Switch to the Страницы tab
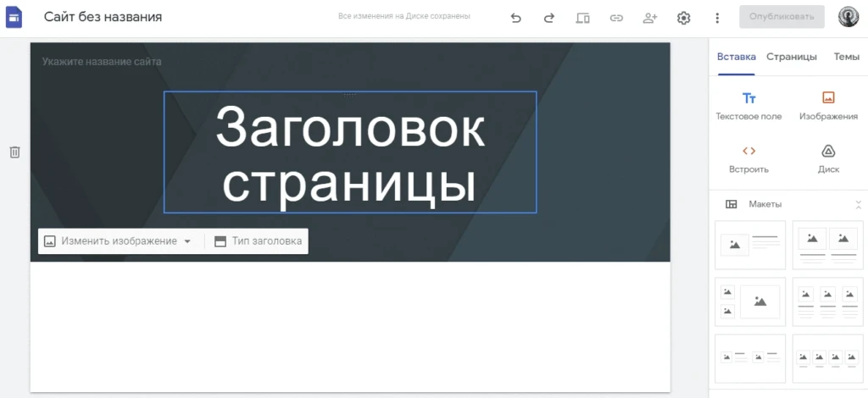This screenshot has width=868, height=398. (792, 57)
